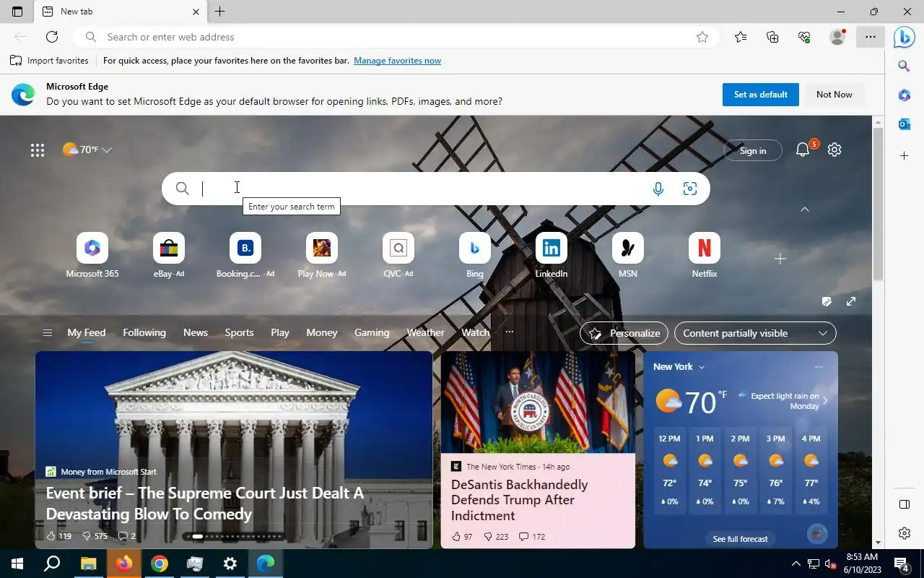Open the Favorites list icon
Viewport: 924px width, 578px height.
tap(741, 37)
